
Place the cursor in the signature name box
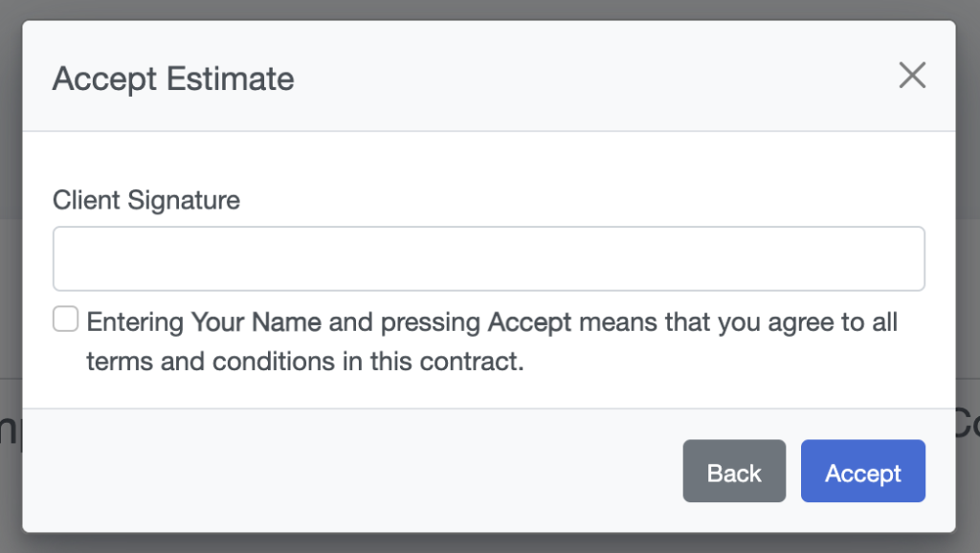point(489,258)
